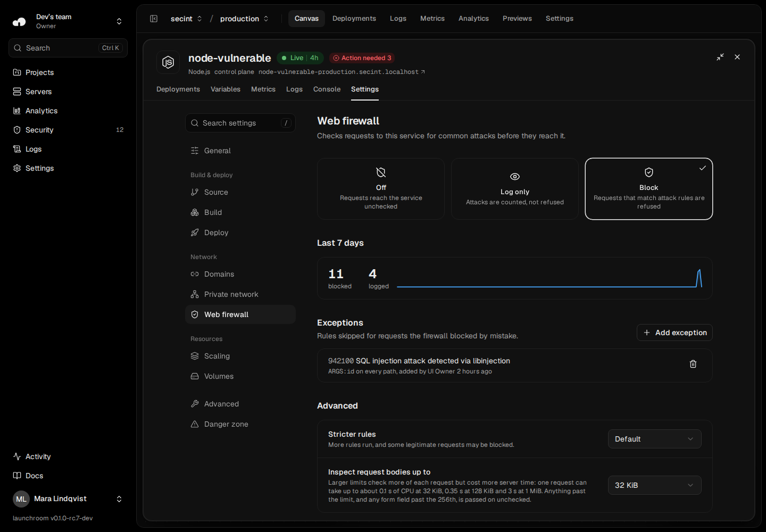This screenshot has height=532, width=766.
Task: Go to Volumes settings
Action: [x=240, y=376]
